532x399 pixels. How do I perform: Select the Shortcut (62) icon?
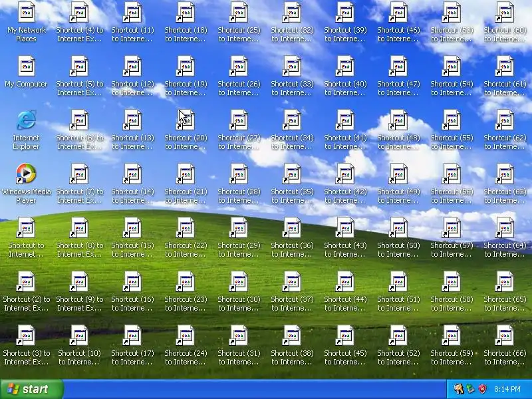coord(505,120)
